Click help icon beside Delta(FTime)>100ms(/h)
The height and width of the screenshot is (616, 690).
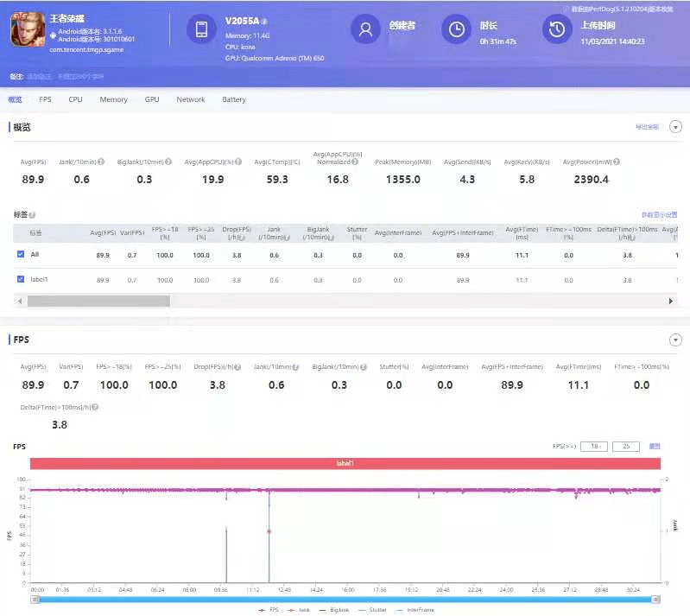point(95,407)
